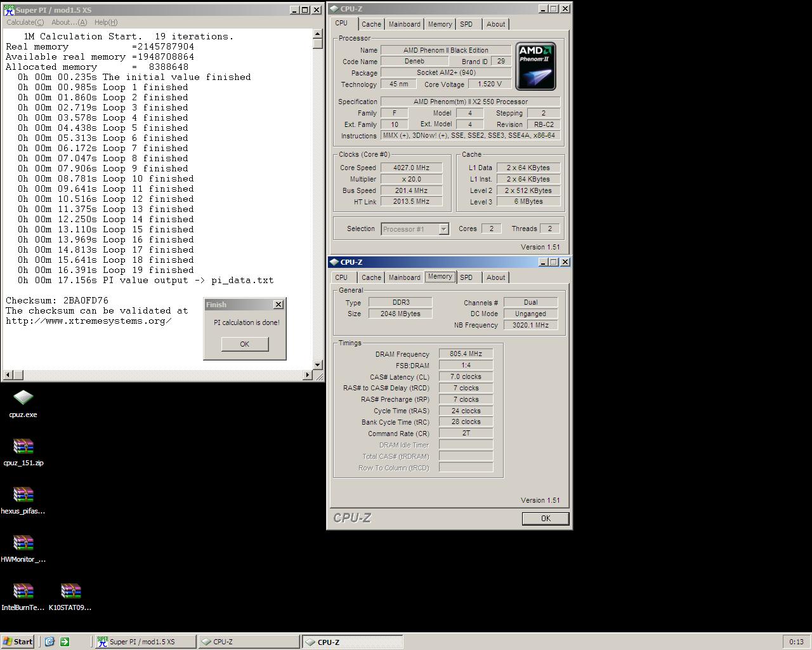Open the Mainboard tab in upper CPU-Z
This screenshot has height=650, width=812.
(404, 24)
